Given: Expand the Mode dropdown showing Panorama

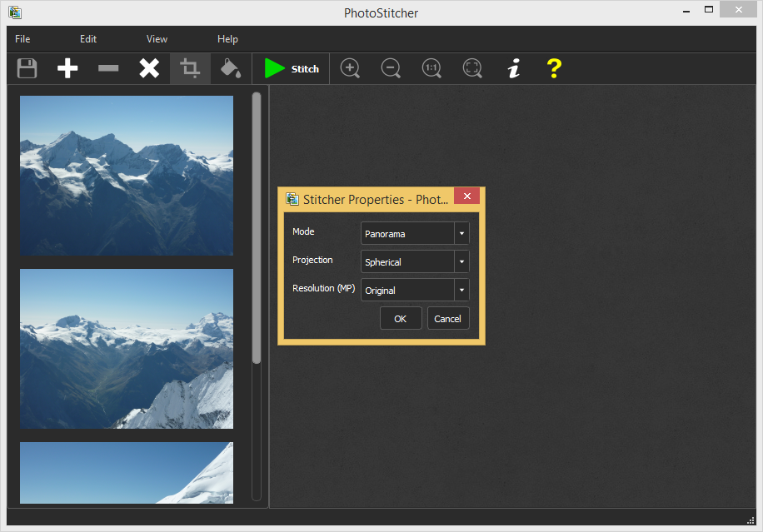Looking at the screenshot, I should point(415,233).
